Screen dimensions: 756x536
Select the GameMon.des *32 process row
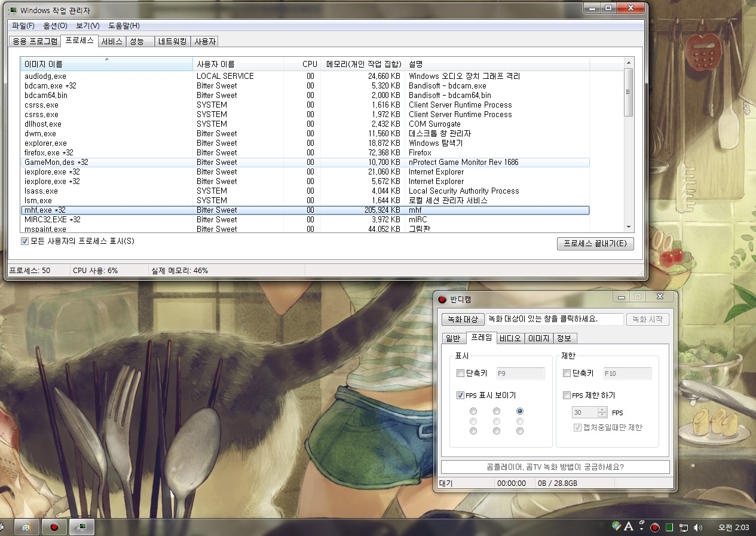(x=305, y=163)
